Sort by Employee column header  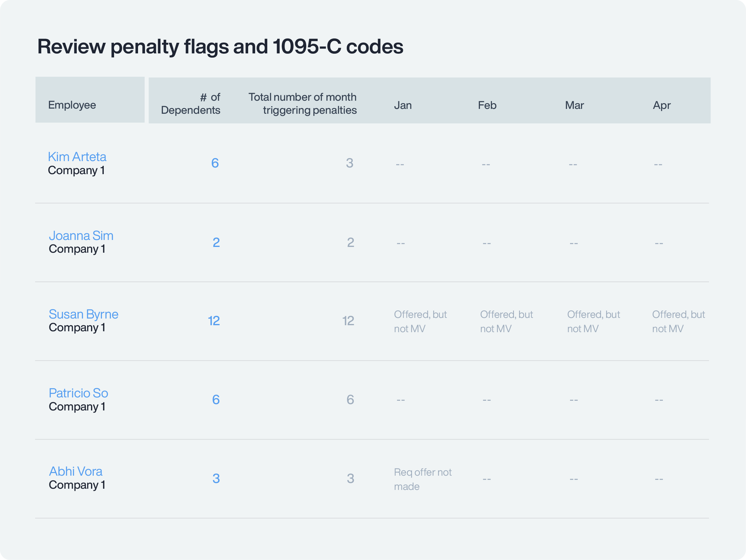(72, 105)
